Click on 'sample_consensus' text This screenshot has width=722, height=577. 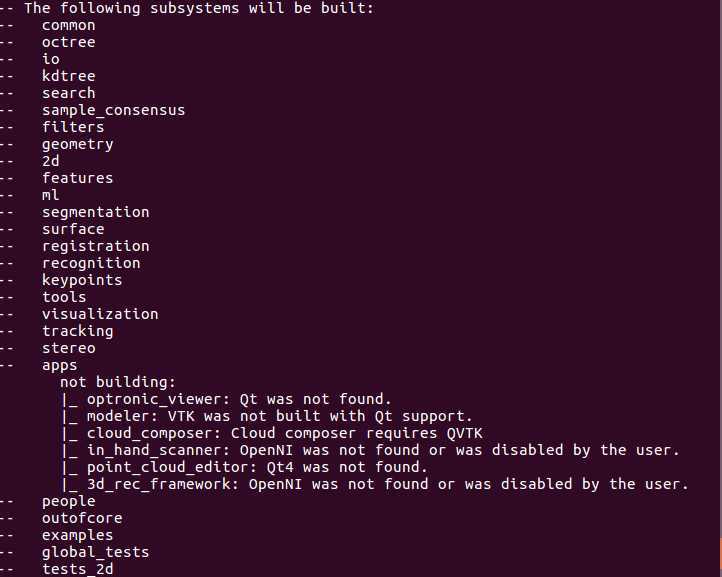[x=113, y=110]
